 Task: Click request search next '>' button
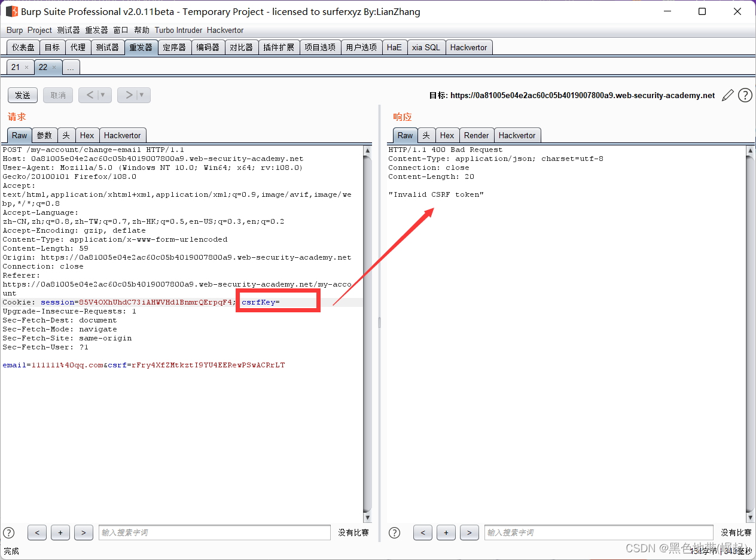click(x=84, y=532)
